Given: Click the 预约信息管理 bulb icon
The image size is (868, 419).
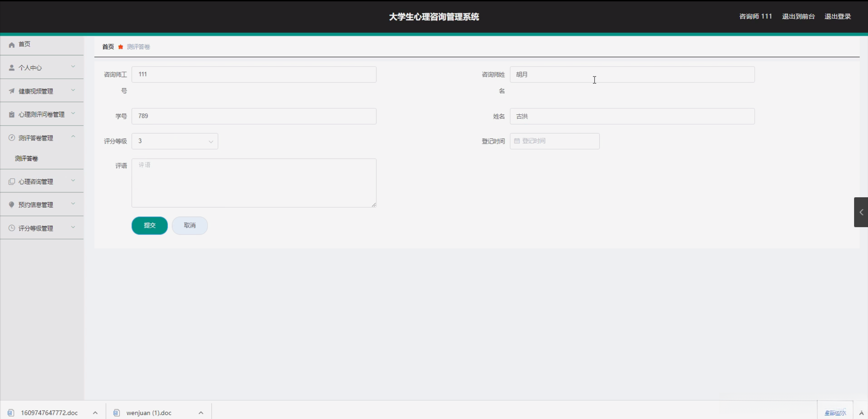Looking at the screenshot, I should point(12,205).
